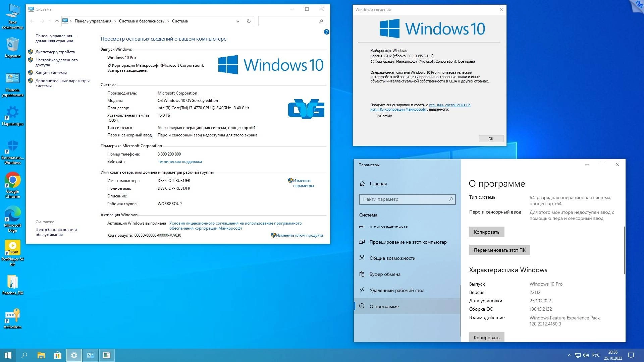Select Общие возможности settings item
The height and width of the screenshot is (362, 644).
click(407, 258)
